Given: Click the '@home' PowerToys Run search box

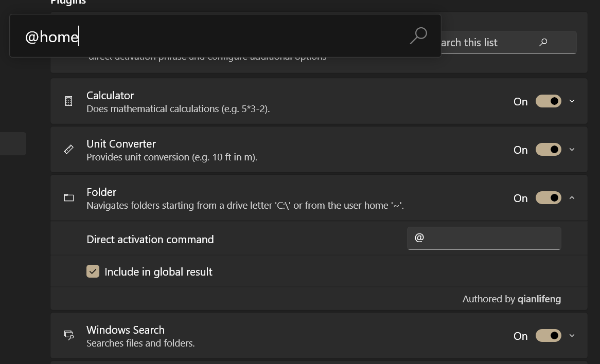Looking at the screenshot, I should [225, 36].
